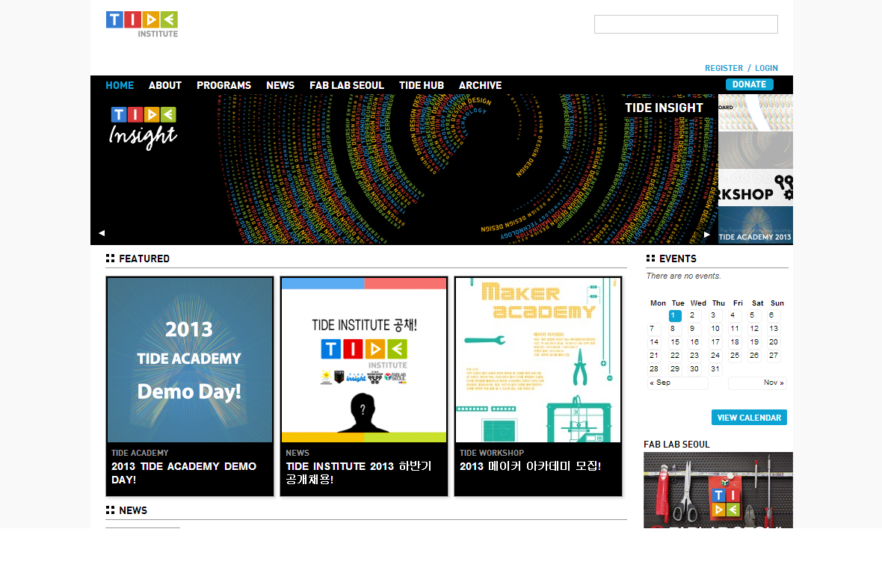Open 2013 TIDE Academy Demo Day card image
The image size is (882, 588).
pyautogui.click(x=190, y=360)
